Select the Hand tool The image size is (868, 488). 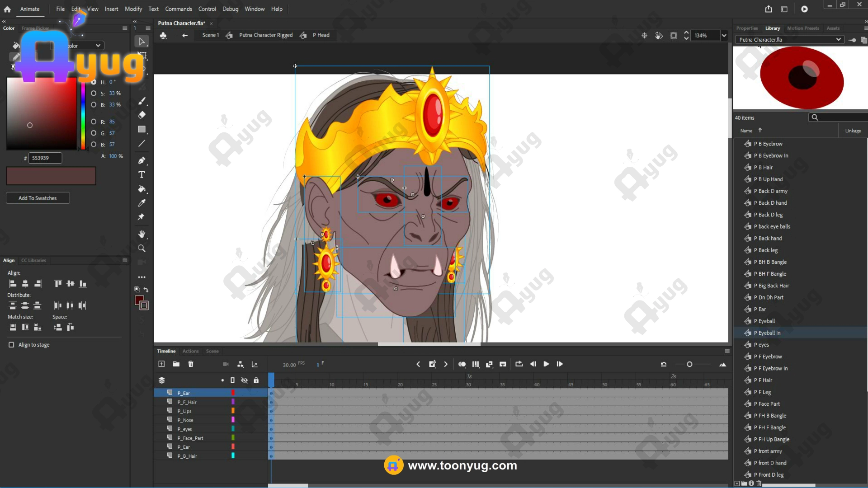142,234
